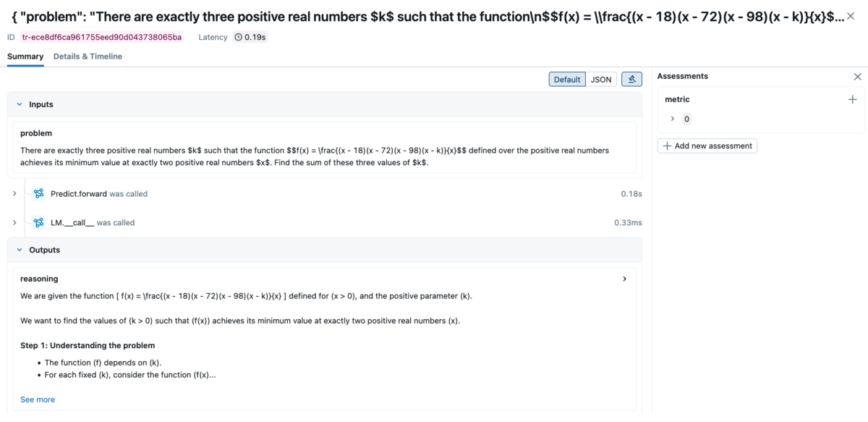Click the Add new assessment button
868x422 pixels.
tap(707, 146)
